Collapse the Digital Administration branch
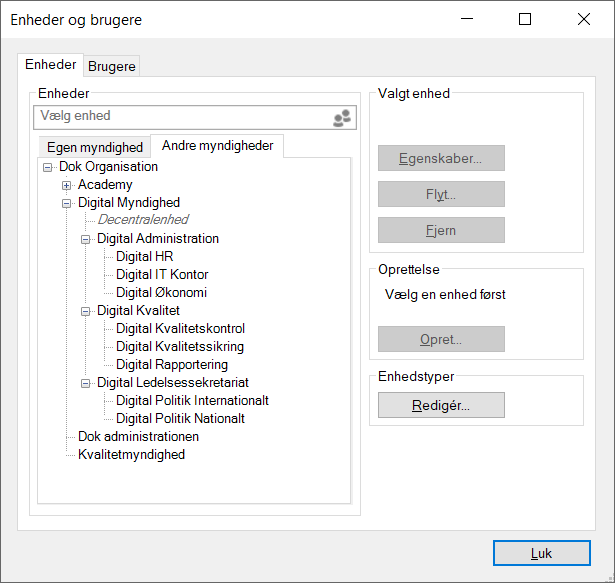 coord(86,239)
